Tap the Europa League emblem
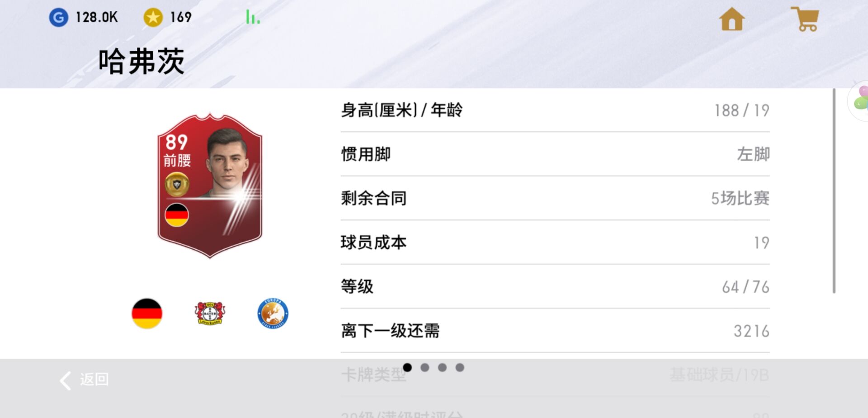The image size is (868, 418). [273, 313]
